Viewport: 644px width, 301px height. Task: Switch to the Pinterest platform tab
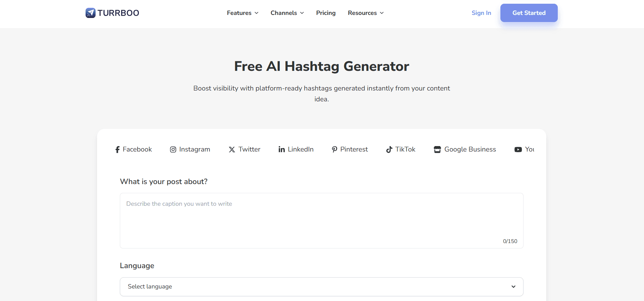tap(349, 149)
